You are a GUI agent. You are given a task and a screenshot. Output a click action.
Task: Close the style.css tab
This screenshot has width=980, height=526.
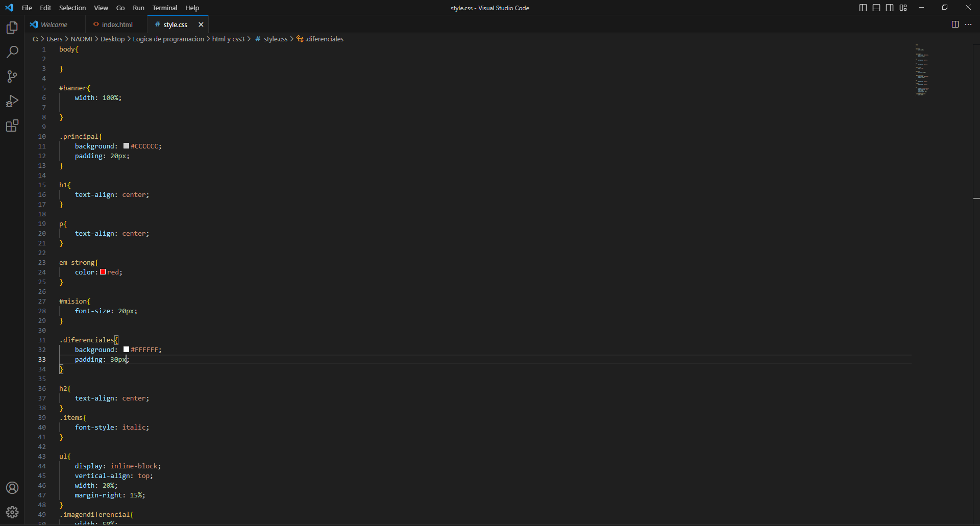coord(201,24)
